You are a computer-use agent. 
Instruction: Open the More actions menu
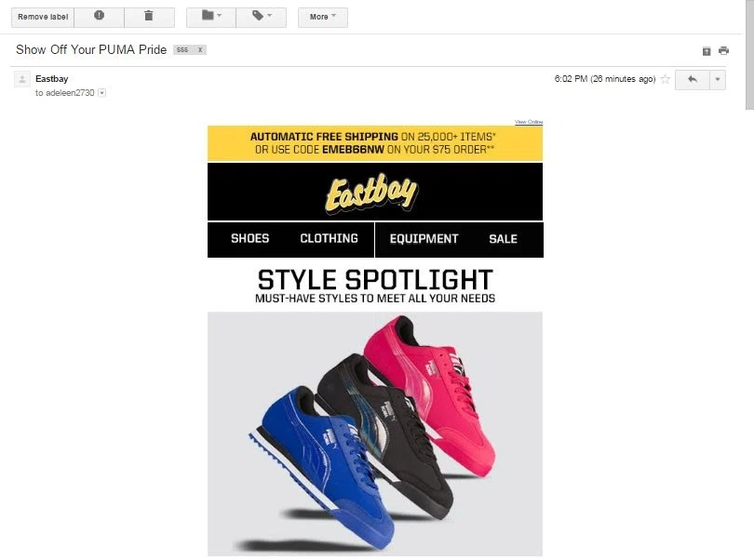pos(323,17)
